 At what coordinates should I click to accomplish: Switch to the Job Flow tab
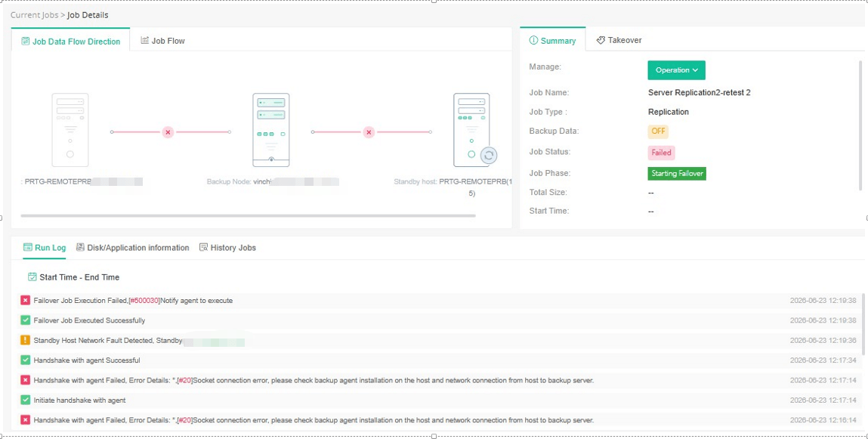click(x=162, y=41)
